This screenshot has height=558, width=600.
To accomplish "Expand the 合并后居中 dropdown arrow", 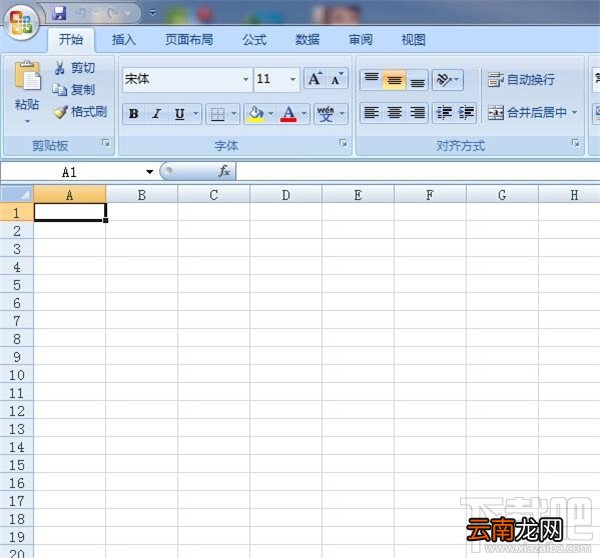I will point(574,113).
